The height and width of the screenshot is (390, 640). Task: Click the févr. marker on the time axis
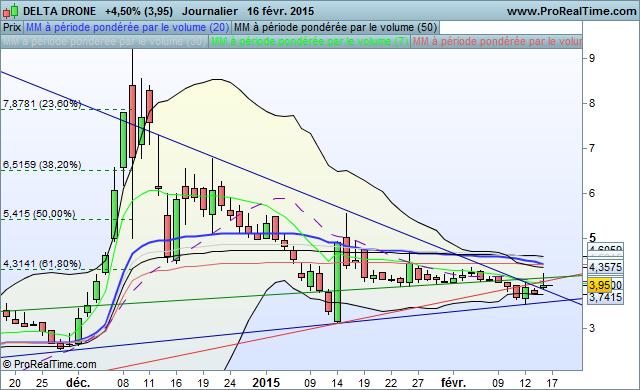[453, 383]
